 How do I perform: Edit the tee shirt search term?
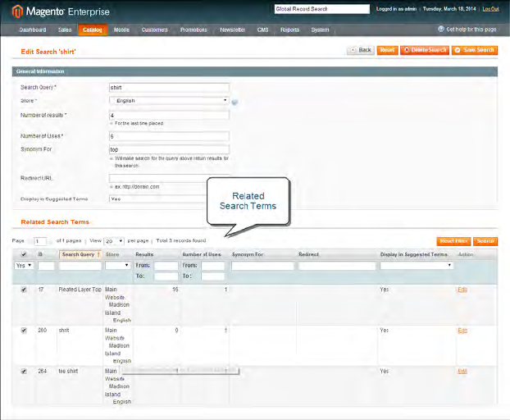coord(462,372)
